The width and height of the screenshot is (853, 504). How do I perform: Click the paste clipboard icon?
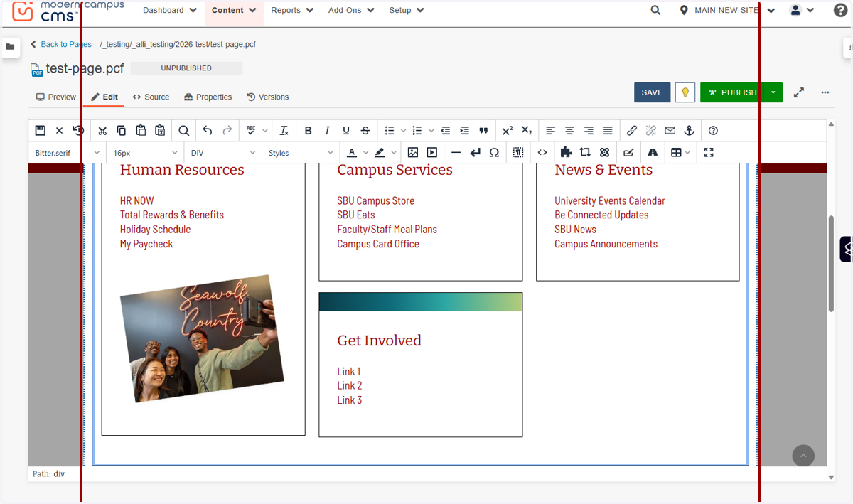coord(141,131)
